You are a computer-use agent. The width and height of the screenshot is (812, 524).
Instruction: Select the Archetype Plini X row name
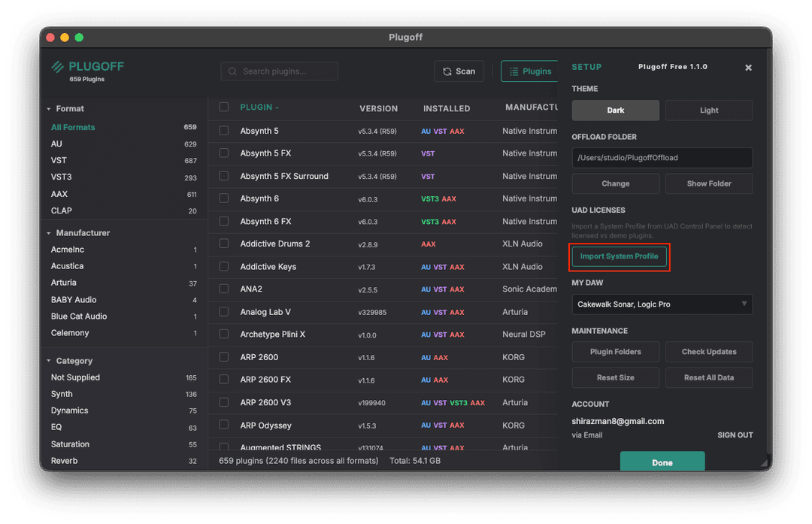(272, 335)
